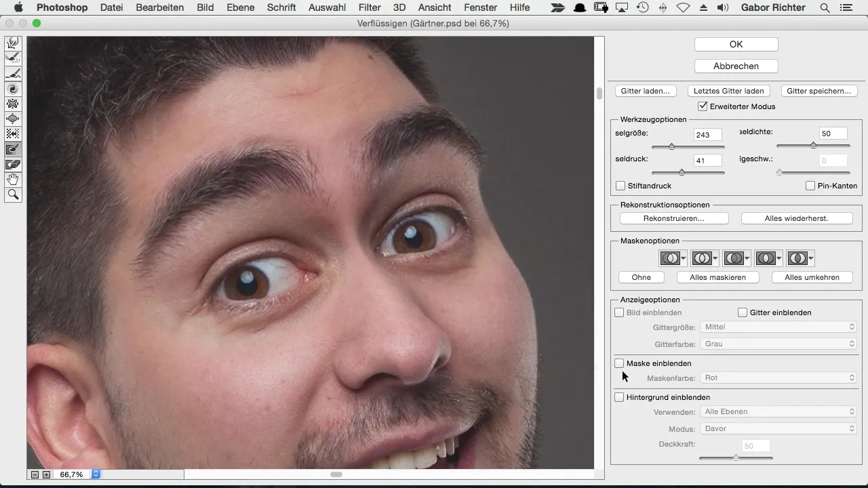
Task: Click the Bluetooth menu bar icon
Action: click(x=663, y=8)
